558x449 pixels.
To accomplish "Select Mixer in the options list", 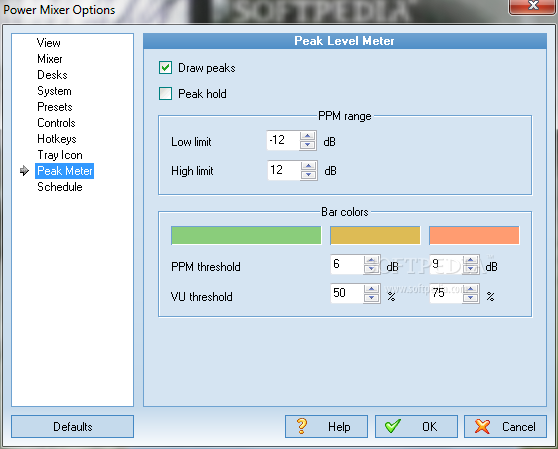I will tap(50, 59).
